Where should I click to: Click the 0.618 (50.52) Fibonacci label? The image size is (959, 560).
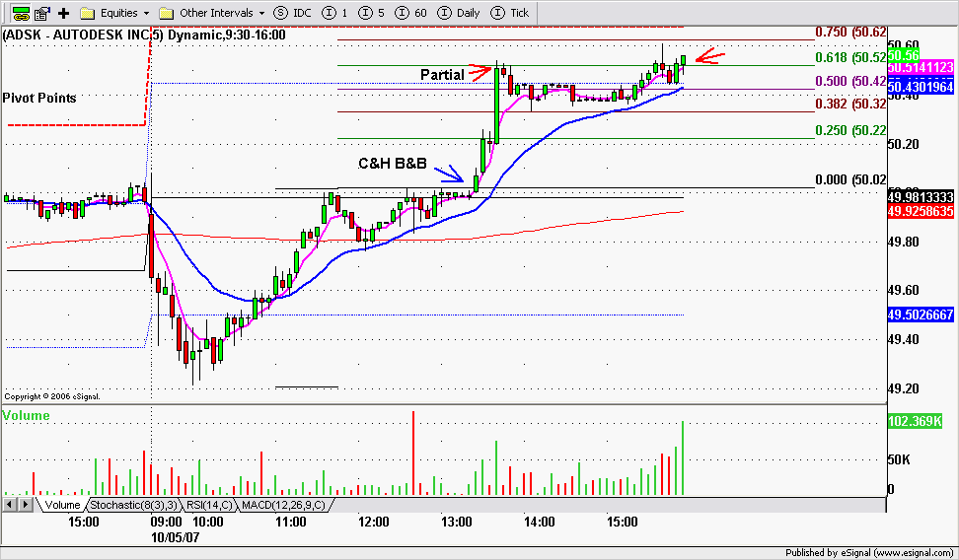(x=850, y=57)
